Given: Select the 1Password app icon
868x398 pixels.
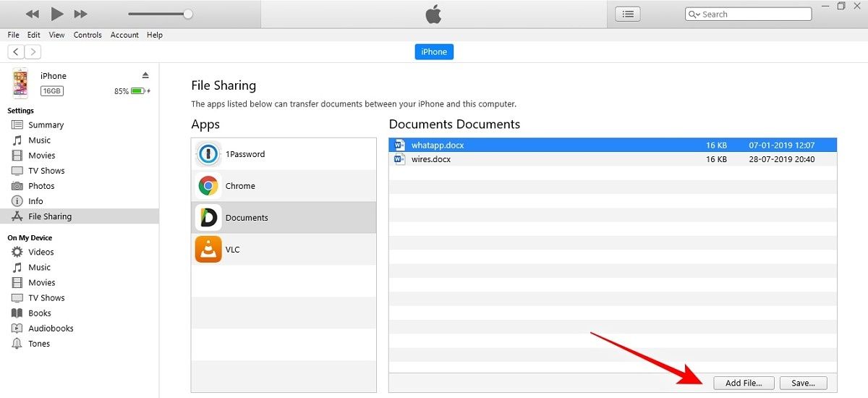Looking at the screenshot, I should [x=208, y=154].
